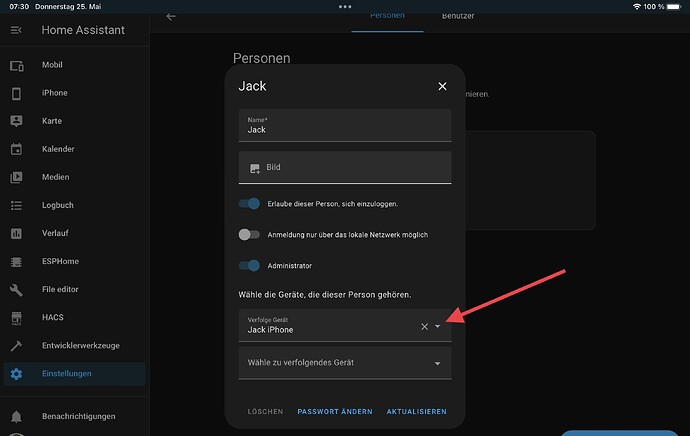Toggle the Administrator switch
Screen dimensions: 690x436
click(x=250, y=266)
